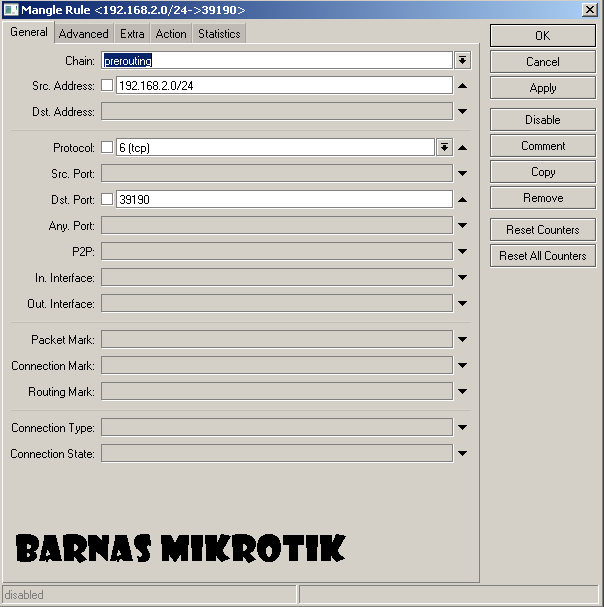604x607 pixels.
Task: Collapse the Src. Address field
Action: (x=462, y=86)
